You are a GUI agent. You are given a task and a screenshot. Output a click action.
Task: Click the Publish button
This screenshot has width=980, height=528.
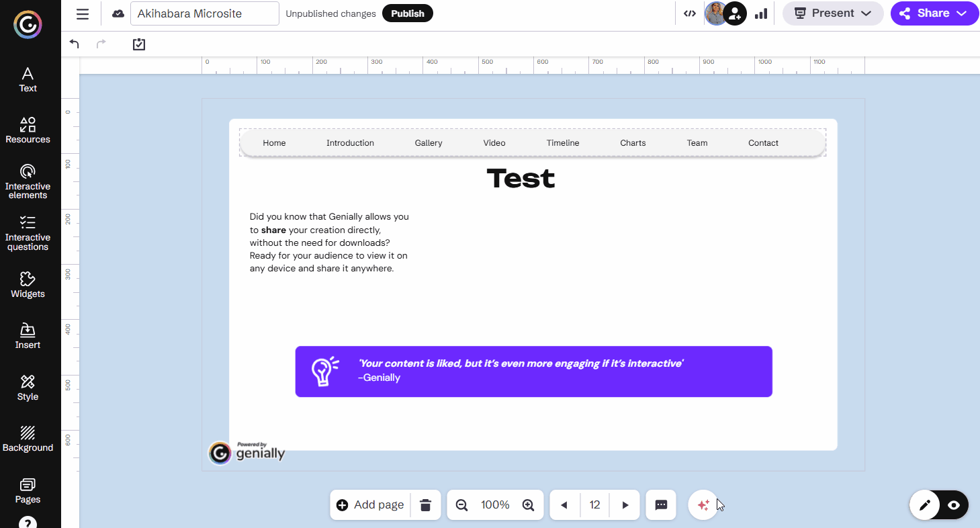[x=408, y=13]
